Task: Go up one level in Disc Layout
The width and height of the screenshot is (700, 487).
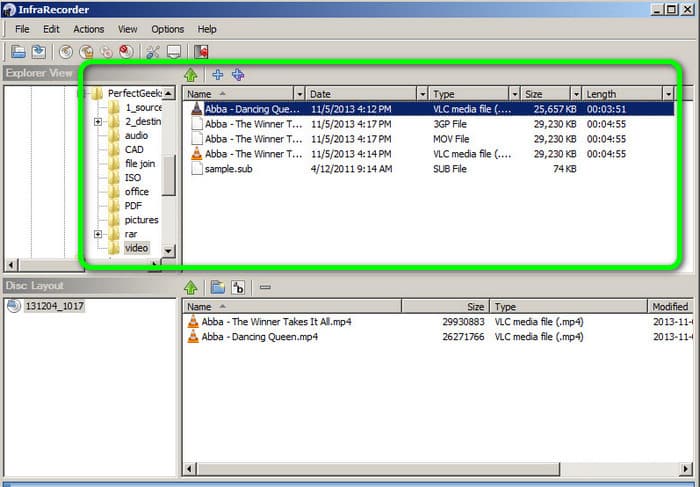Action: click(x=191, y=287)
